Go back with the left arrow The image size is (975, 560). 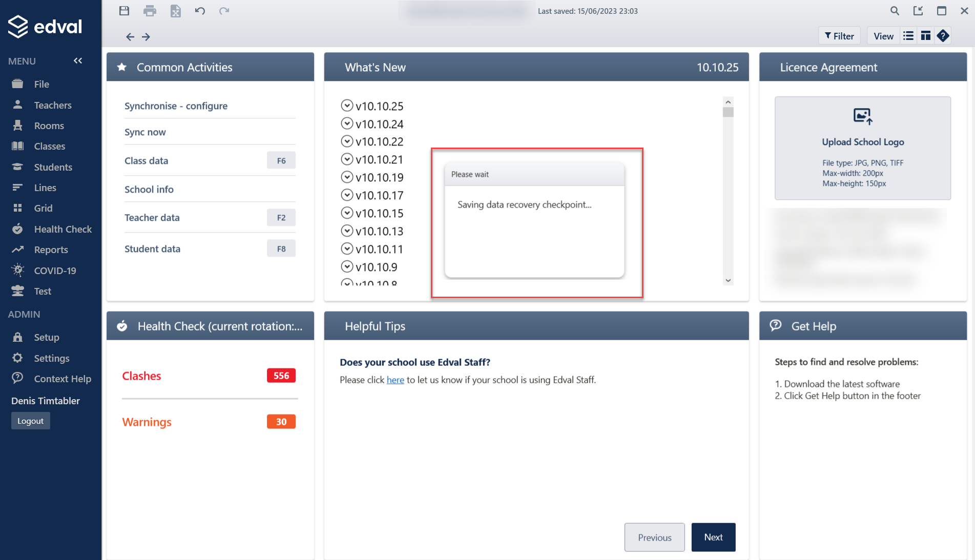tap(130, 37)
